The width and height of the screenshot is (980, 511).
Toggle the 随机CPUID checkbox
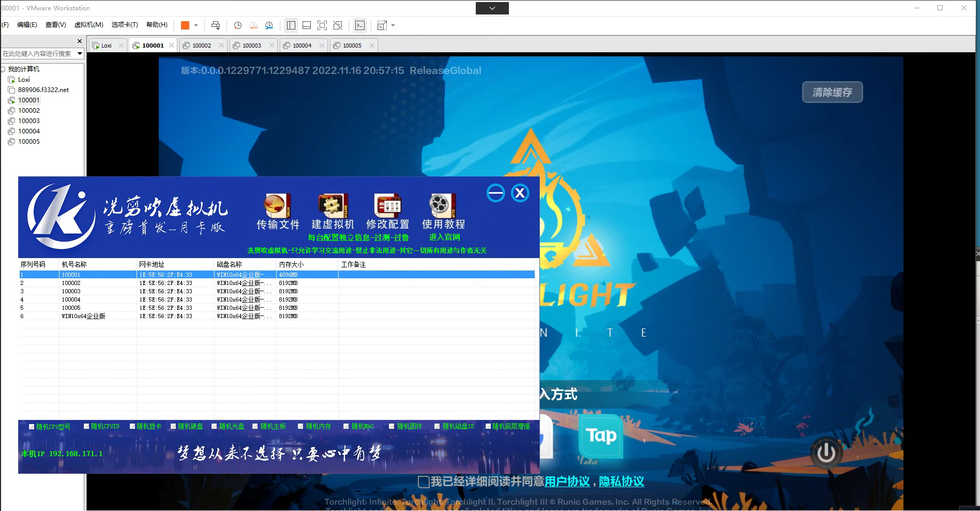point(86,427)
